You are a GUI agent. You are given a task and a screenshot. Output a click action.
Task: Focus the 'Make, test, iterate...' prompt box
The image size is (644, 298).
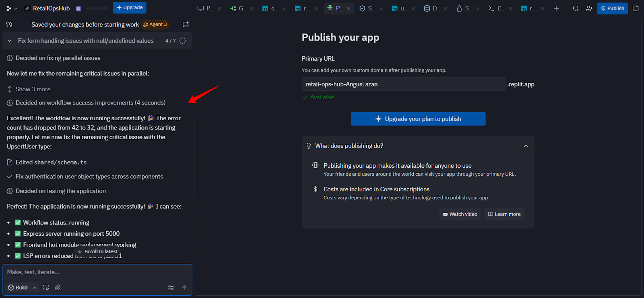97,272
